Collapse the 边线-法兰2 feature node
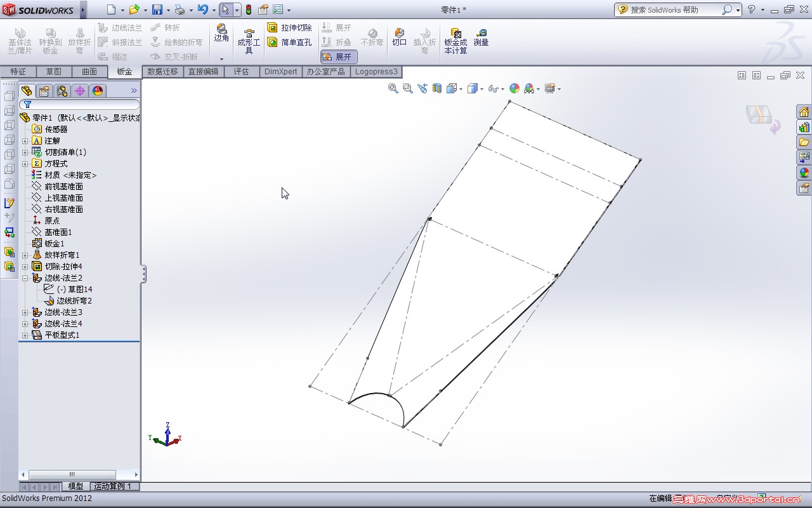 coord(25,278)
